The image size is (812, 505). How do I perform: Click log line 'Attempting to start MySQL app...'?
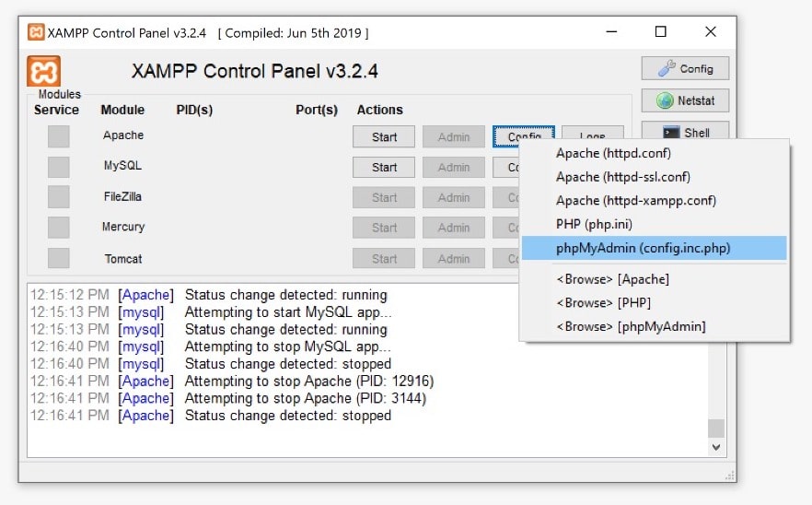pos(211,312)
